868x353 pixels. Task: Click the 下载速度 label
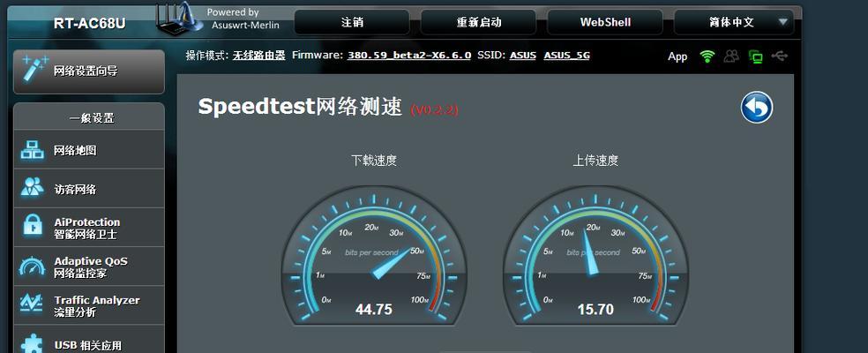374,161
